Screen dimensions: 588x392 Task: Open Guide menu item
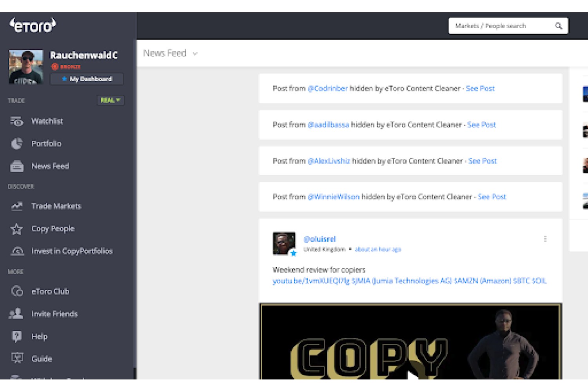[x=42, y=359]
